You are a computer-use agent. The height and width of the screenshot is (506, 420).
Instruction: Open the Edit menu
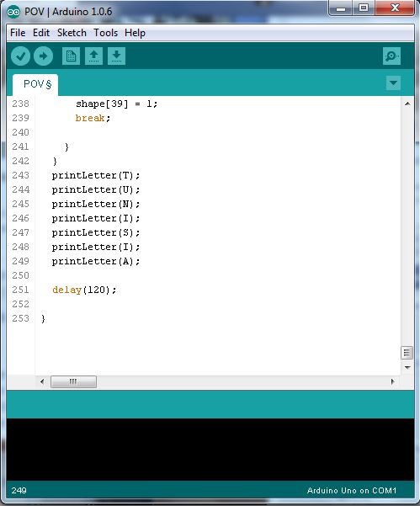coord(41,33)
